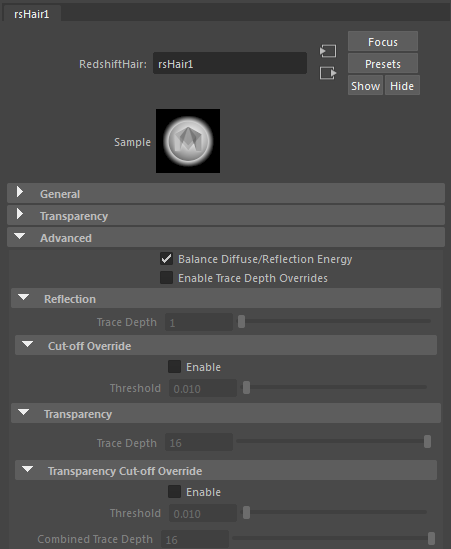Tick Enable under Transparency Cut-off Override
451x549 pixels.
point(174,492)
